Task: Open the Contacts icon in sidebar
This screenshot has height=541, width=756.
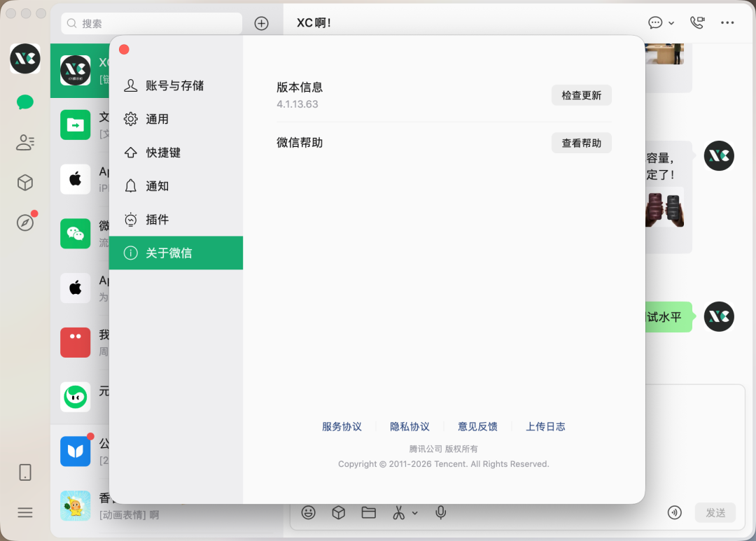Action: pyautogui.click(x=25, y=142)
